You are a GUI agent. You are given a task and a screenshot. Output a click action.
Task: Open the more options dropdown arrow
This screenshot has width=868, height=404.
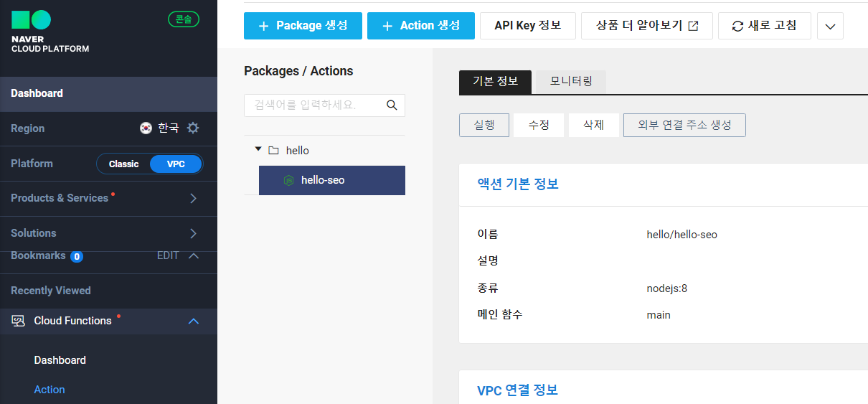[830, 26]
